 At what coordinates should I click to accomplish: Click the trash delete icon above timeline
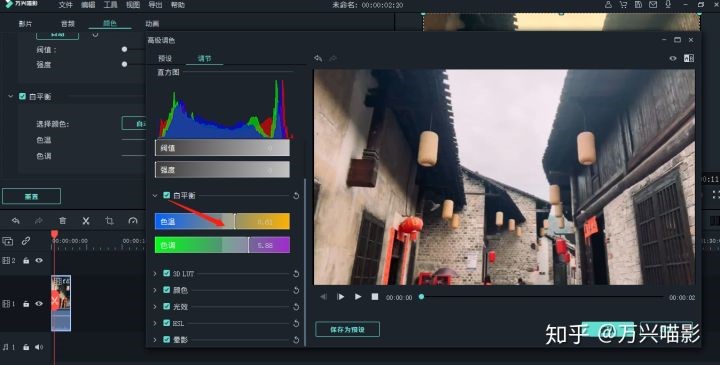click(x=62, y=221)
